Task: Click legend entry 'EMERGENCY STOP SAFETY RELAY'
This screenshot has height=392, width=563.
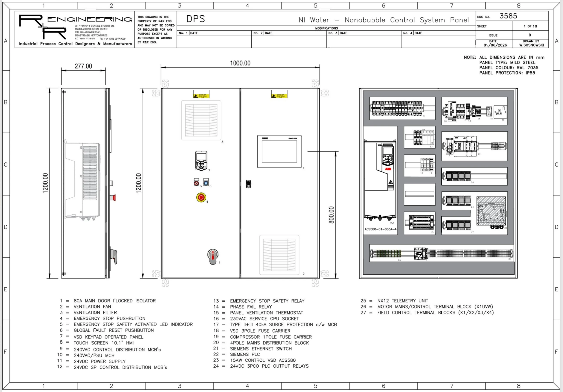Action: pos(267,301)
